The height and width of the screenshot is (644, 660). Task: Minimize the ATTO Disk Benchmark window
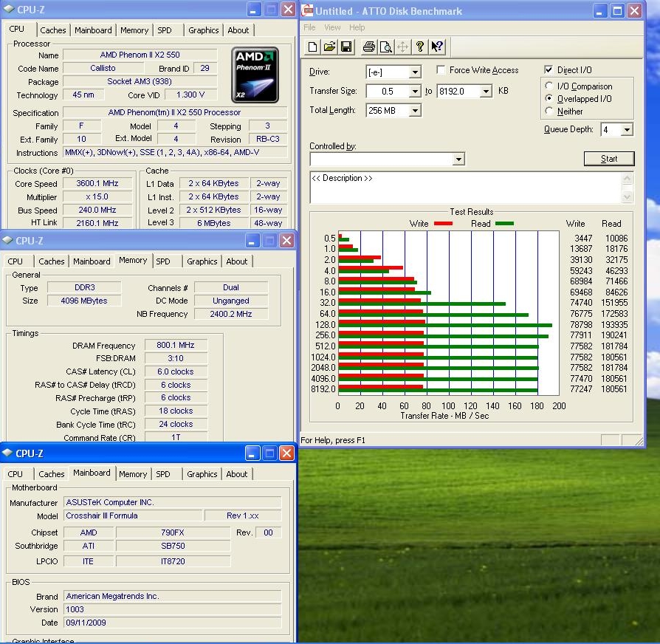(599, 11)
